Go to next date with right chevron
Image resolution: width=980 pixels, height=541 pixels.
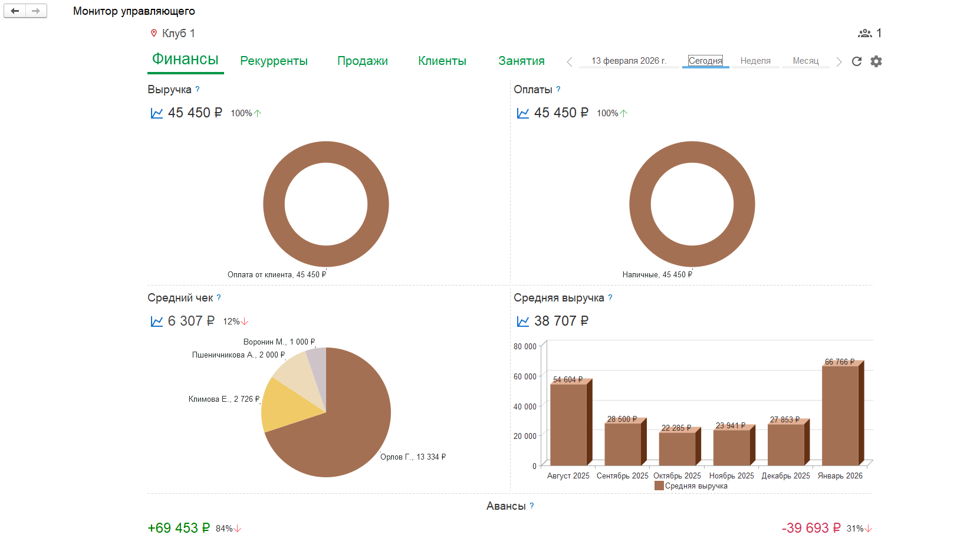point(838,62)
